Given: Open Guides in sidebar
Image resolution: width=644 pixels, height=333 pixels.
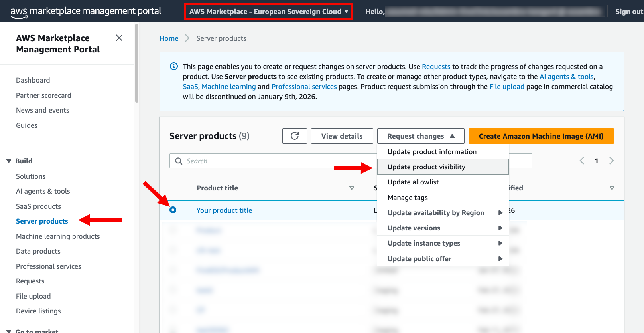Looking at the screenshot, I should (x=27, y=125).
